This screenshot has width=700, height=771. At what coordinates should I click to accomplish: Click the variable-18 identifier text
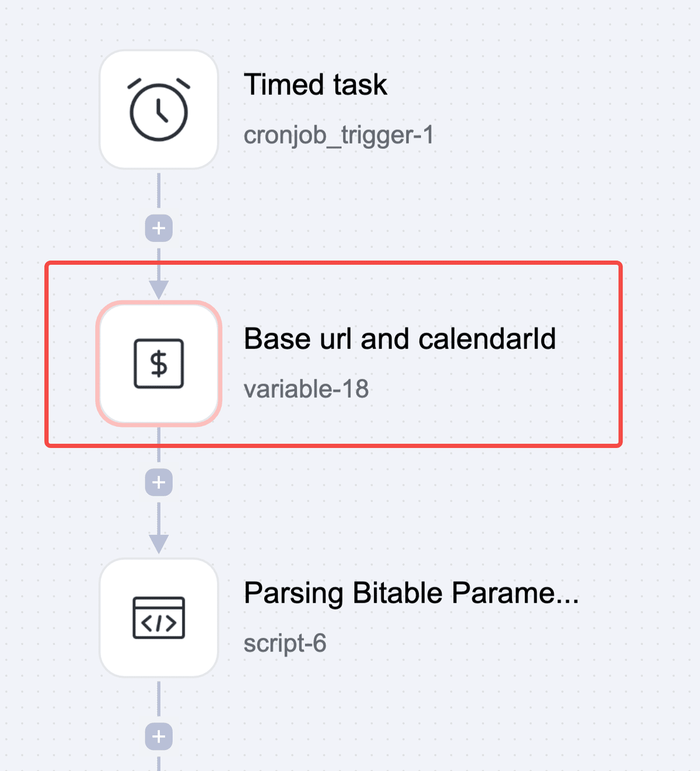pyautogui.click(x=306, y=389)
